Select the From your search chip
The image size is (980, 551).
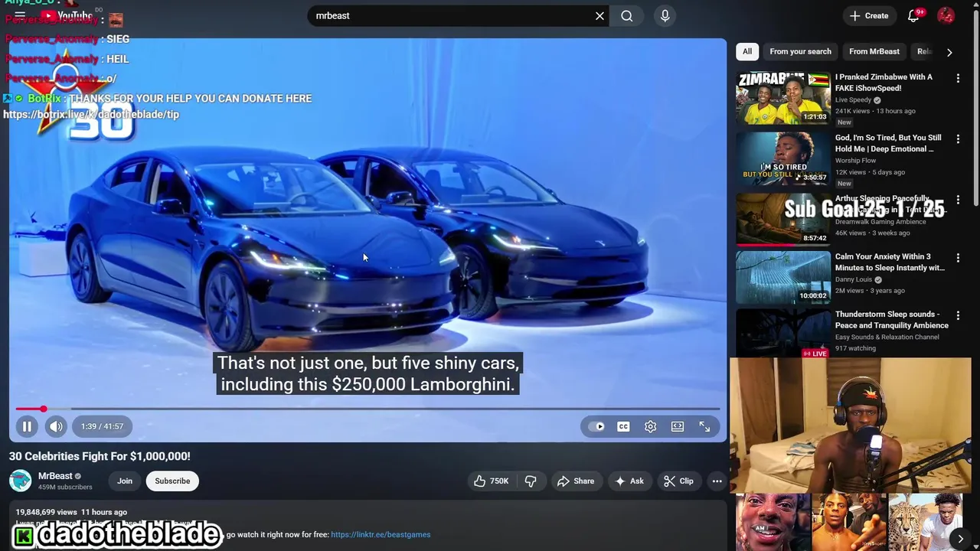point(800,51)
